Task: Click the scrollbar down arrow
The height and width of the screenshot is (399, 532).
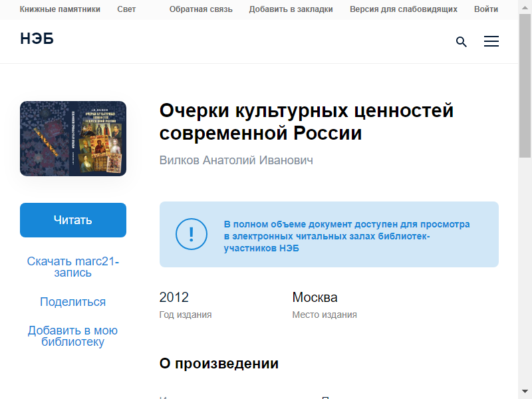Action: click(x=525, y=392)
